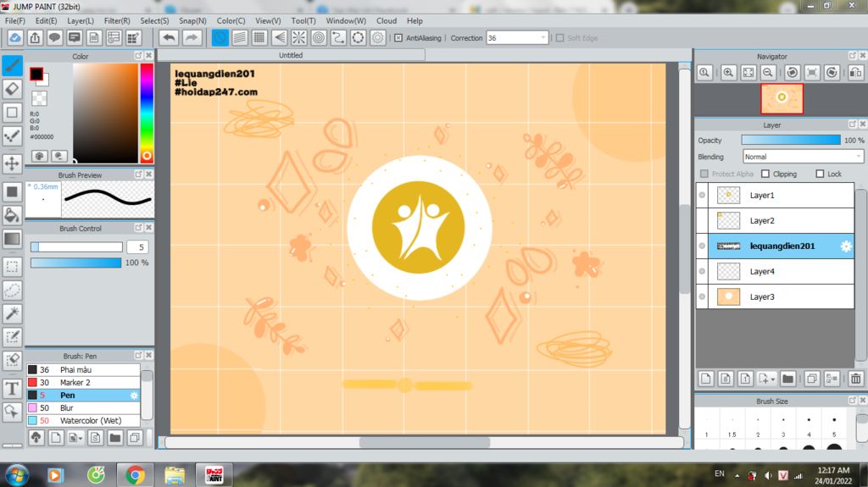Toggle Soft Edge checkbox
This screenshot has height=487, width=868.
(x=559, y=38)
